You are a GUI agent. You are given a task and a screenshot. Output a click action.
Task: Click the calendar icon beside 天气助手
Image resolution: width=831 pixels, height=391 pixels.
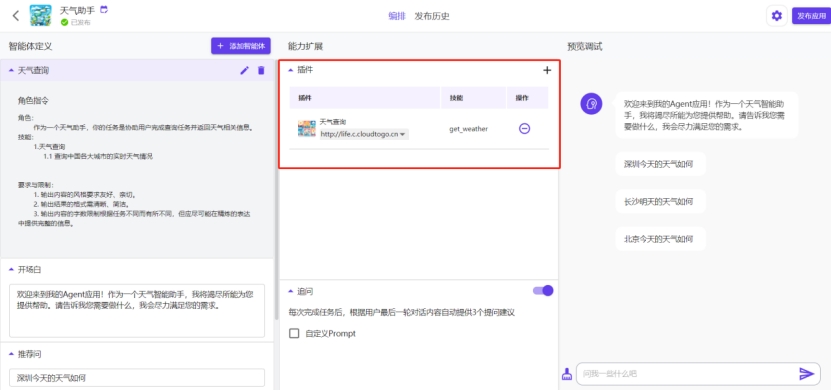(x=104, y=10)
